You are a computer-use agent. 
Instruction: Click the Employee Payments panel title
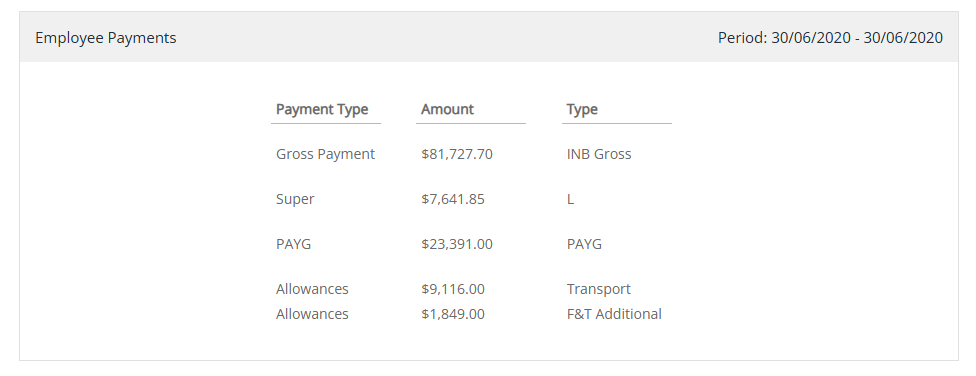pos(106,38)
